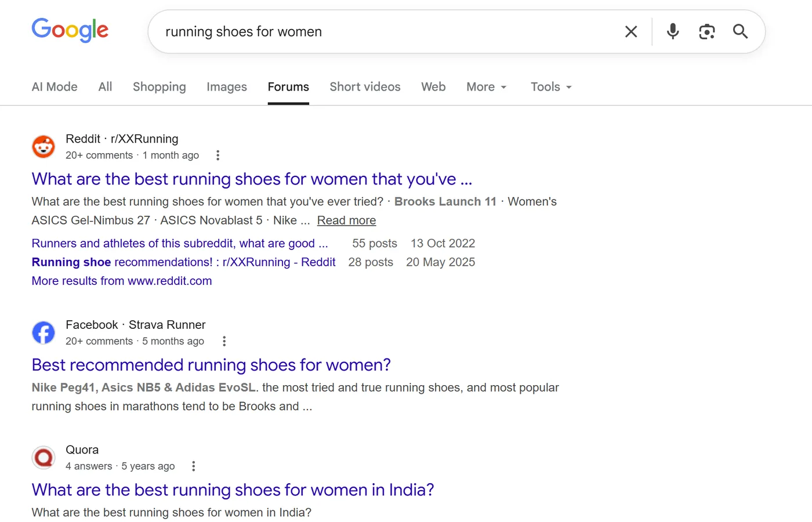Click '20+ comments · 5 months ago' text

(x=135, y=341)
